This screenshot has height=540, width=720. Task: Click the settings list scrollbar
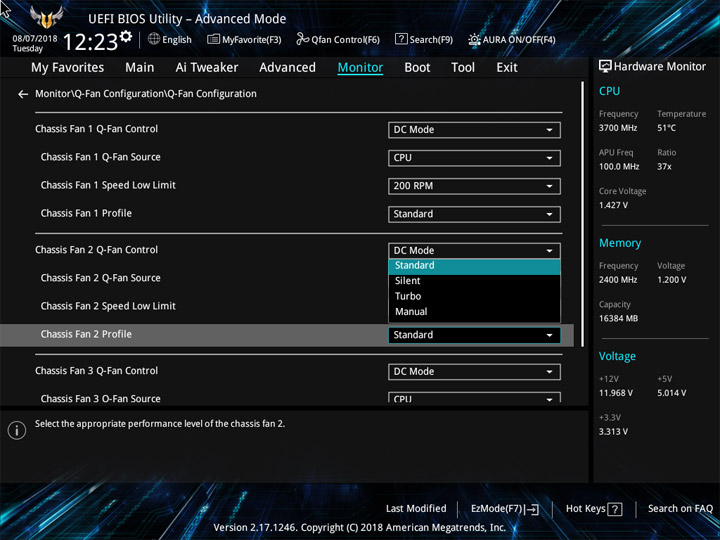pos(582,214)
